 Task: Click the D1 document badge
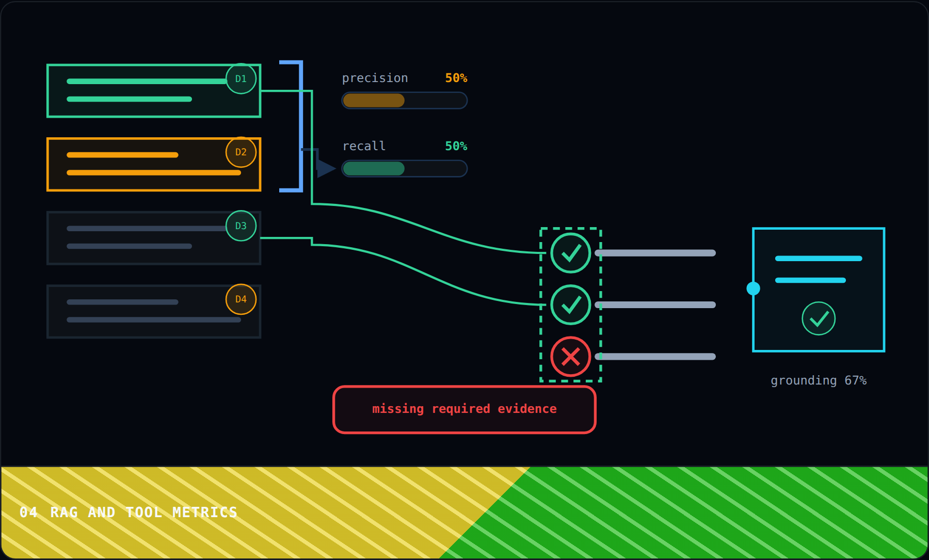pos(241,79)
